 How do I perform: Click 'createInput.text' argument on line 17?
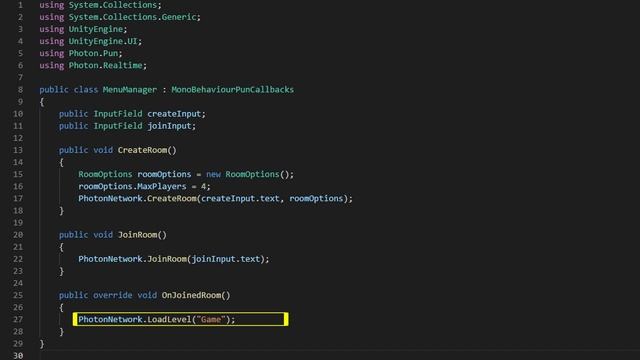click(x=240, y=199)
